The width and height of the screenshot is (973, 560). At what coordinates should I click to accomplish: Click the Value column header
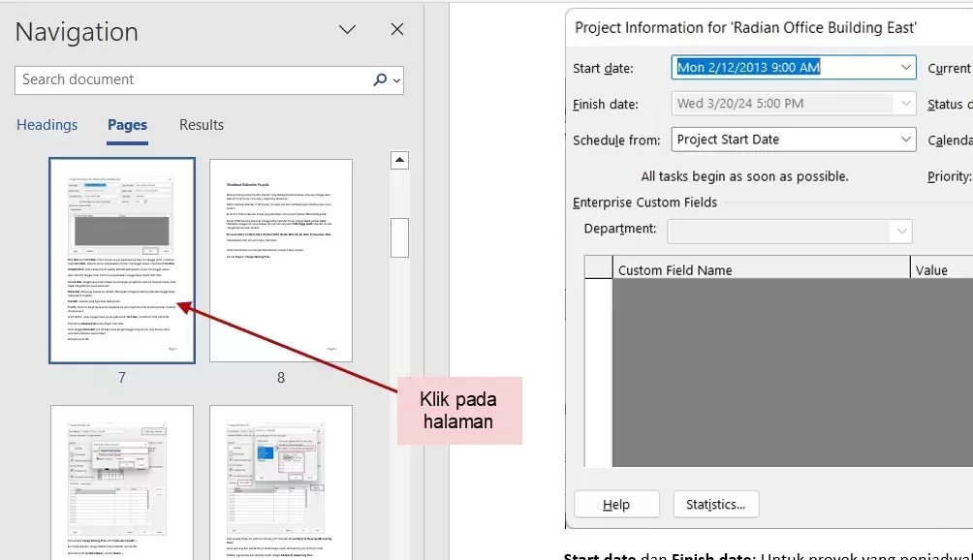(x=930, y=270)
